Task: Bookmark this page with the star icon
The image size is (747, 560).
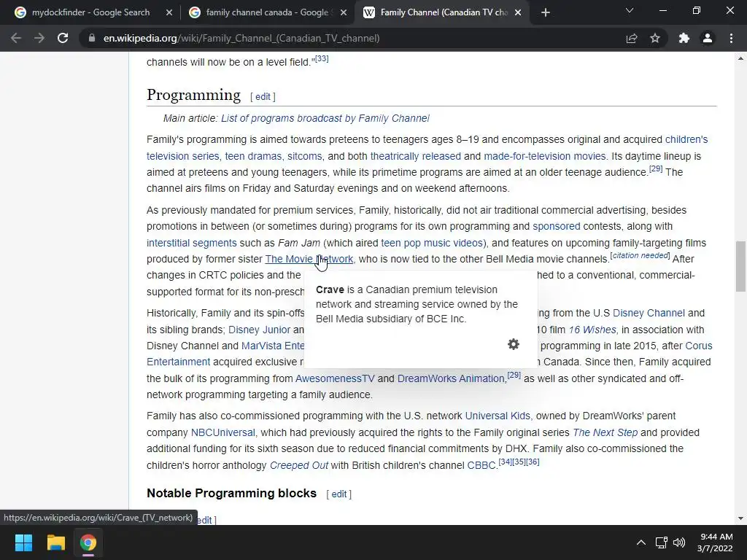Action: tap(655, 38)
